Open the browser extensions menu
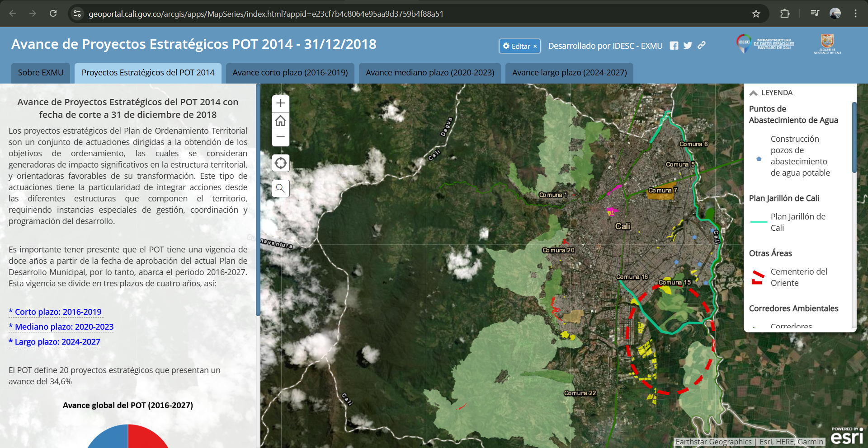The image size is (868, 448). (x=785, y=14)
